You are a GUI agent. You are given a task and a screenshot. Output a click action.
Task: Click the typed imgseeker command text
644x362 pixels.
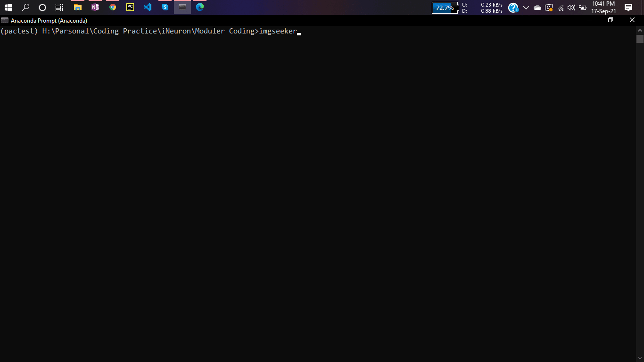pyautogui.click(x=278, y=31)
